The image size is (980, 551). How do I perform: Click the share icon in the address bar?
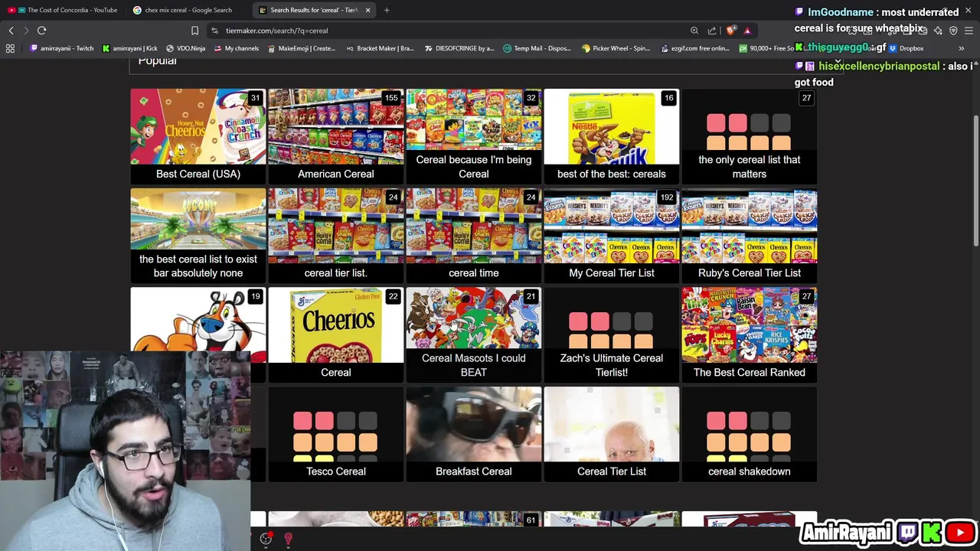tap(712, 31)
